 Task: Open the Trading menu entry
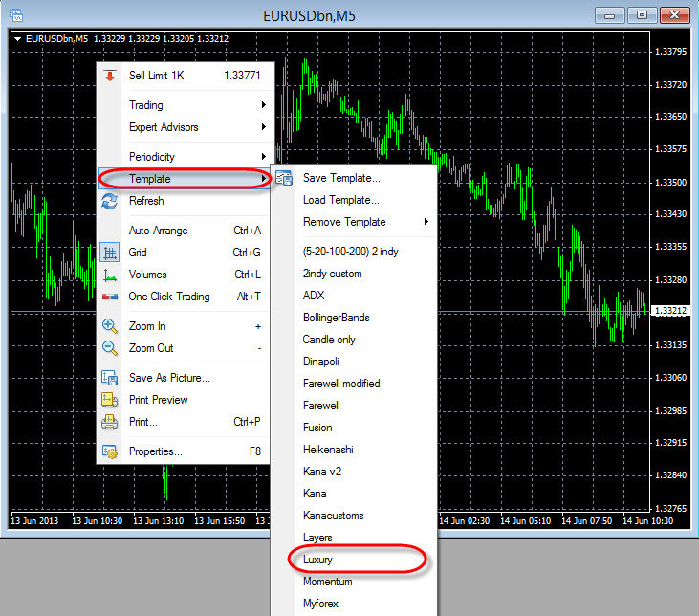pyautogui.click(x=184, y=105)
